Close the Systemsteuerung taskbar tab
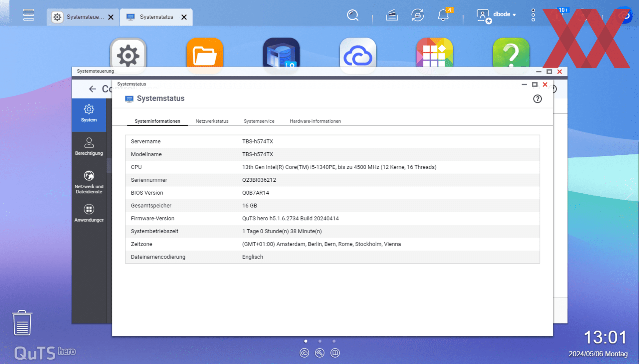639x364 pixels. pos(111,17)
